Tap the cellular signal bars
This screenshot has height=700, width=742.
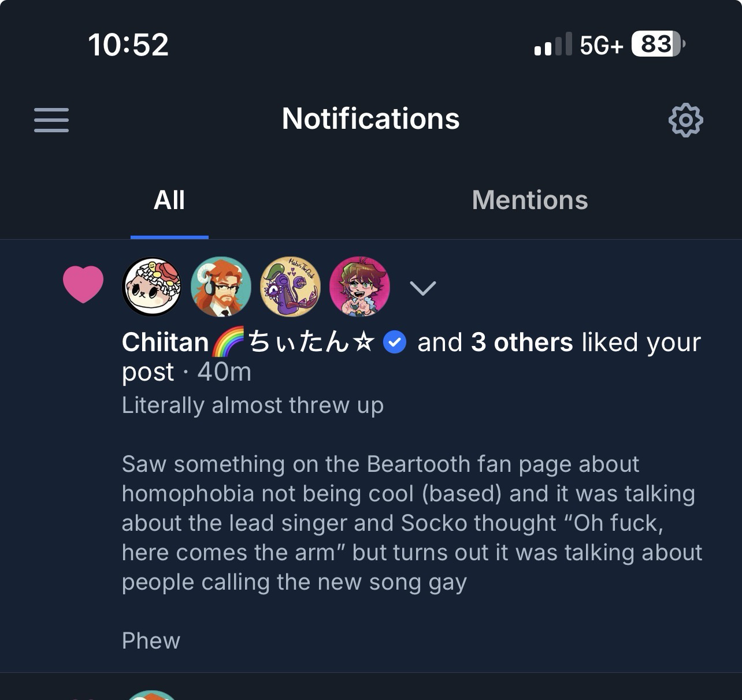coord(552,44)
